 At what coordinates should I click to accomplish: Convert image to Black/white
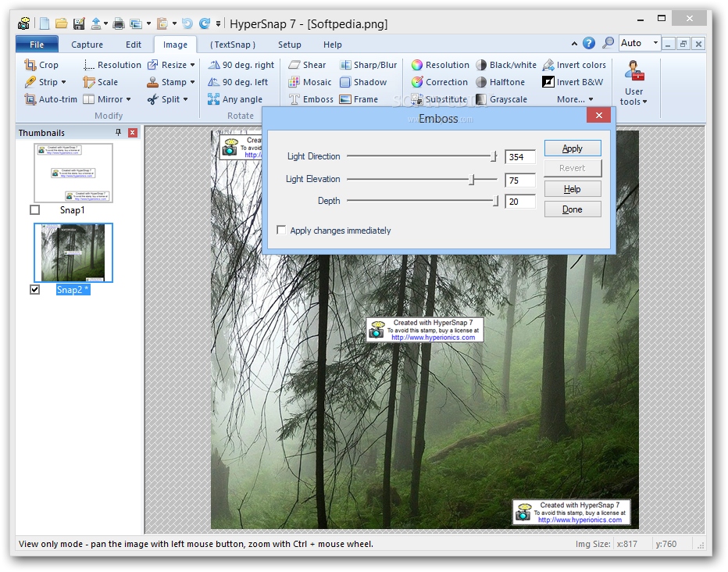tap(505, 65)
